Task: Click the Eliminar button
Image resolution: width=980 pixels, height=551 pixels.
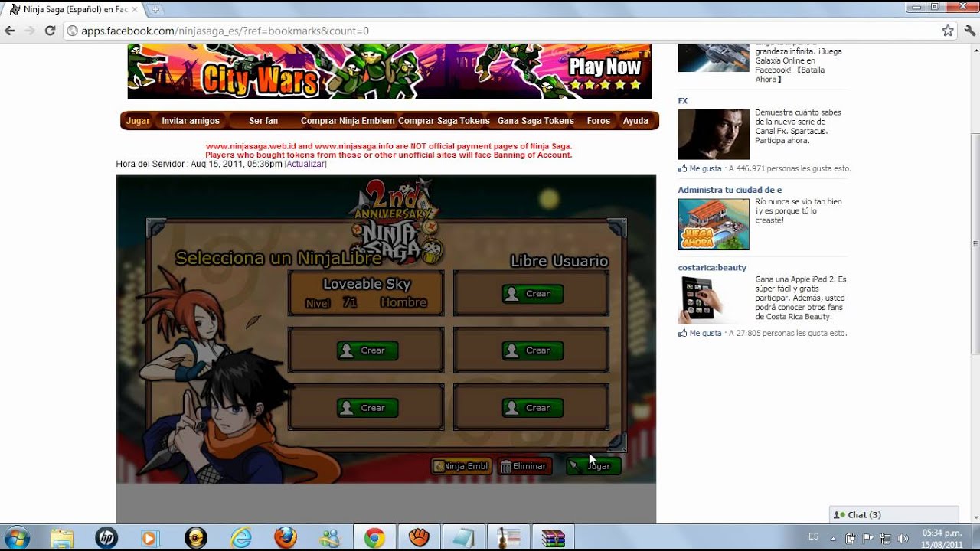Action: [525, 466]
